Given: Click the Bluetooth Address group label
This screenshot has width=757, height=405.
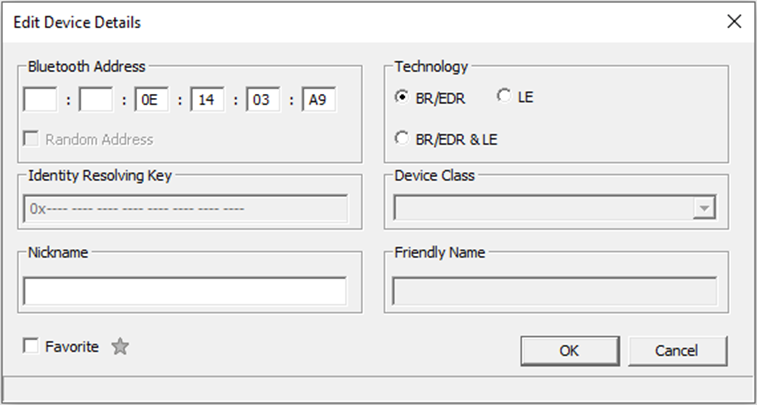Looking at the screenshot, I should point(86,67).
